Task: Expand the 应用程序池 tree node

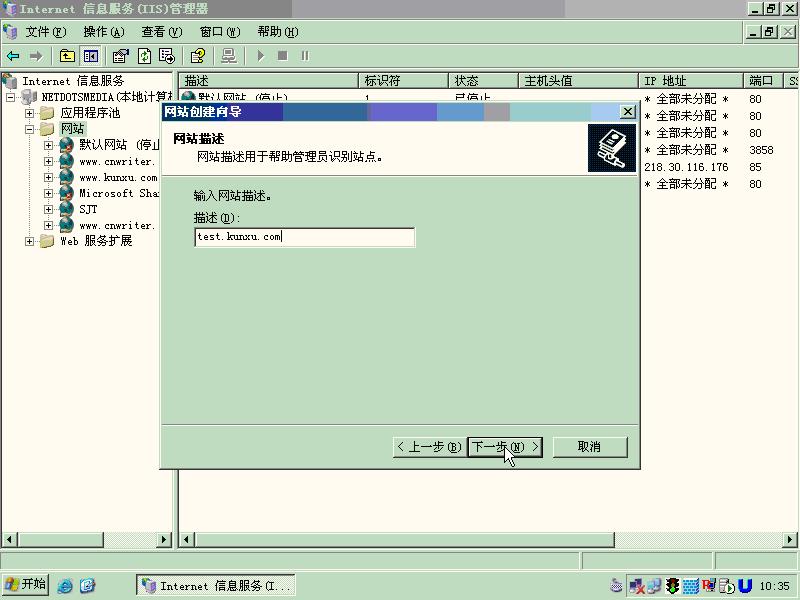Action: click(x=30, y=113)
